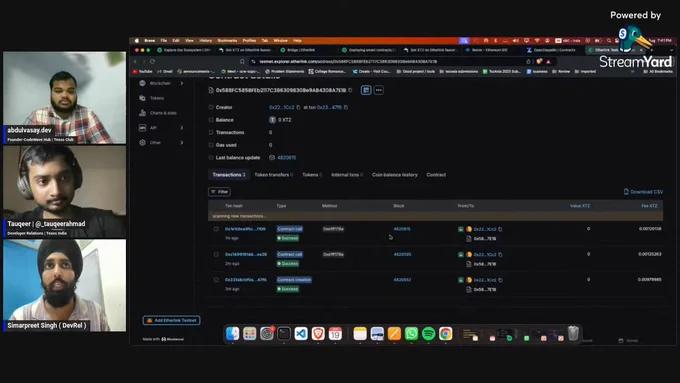Open the tab search dropdown arrow
Image resolution: width=680 pixels, height=383 pixels.
tap(671, 50)
